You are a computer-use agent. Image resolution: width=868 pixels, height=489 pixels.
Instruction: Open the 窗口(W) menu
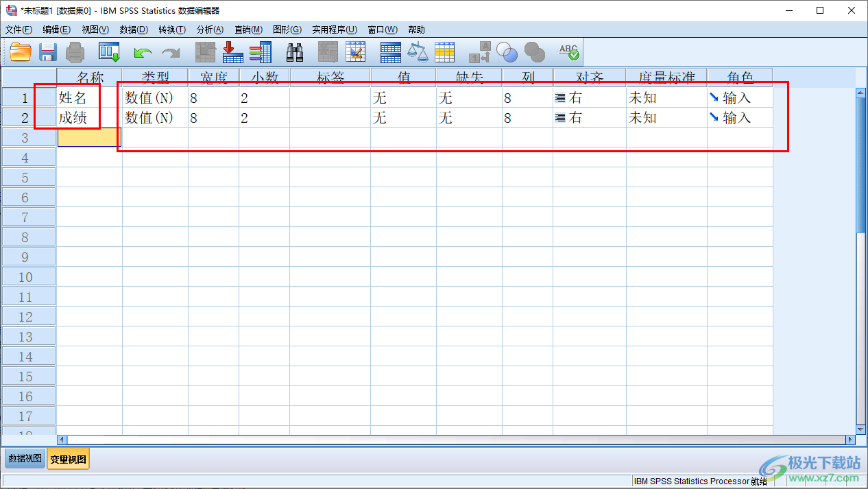[x=383, y=29]
